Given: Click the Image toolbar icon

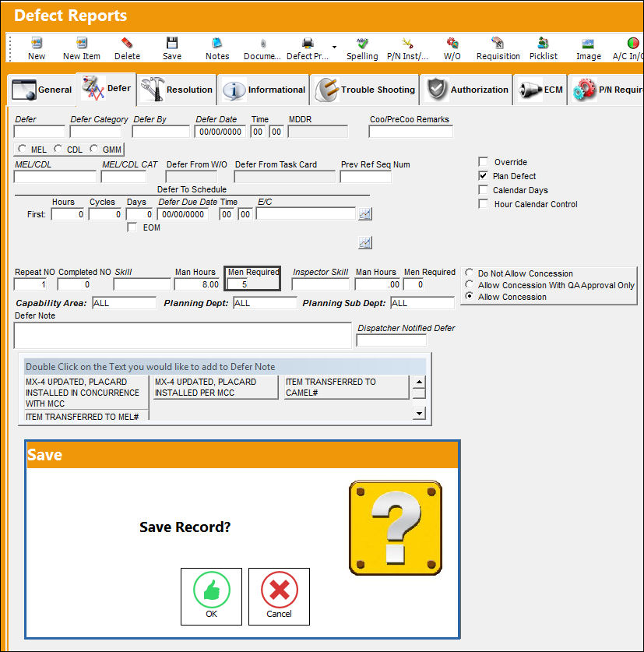Looking at the screenshot, I should (x=588, y=44).
